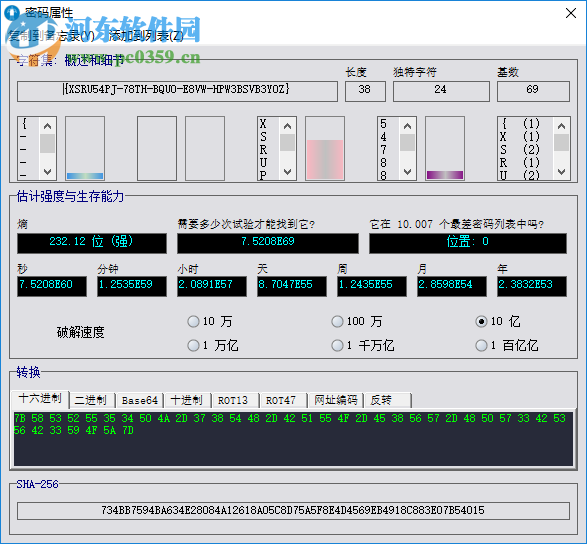Switch to the Base64 tab

pyautogui.click(x=140, y=400)
